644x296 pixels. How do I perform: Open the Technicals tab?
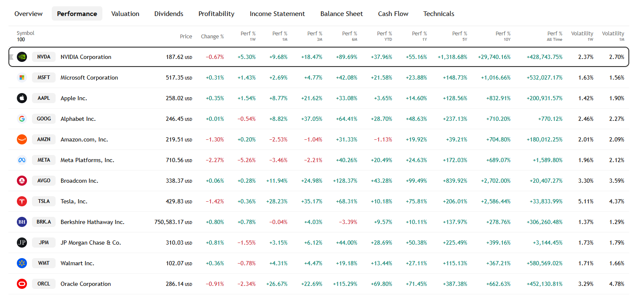coord(438,13)
